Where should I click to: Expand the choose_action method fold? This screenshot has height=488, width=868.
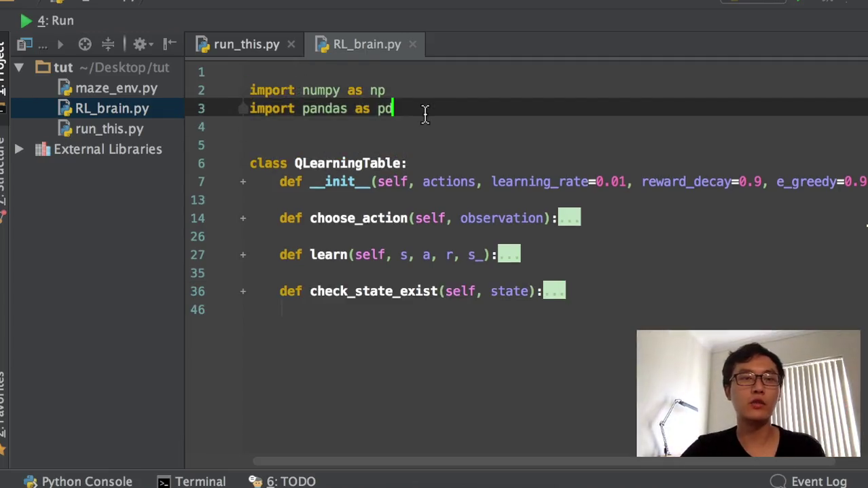(242, 218)
